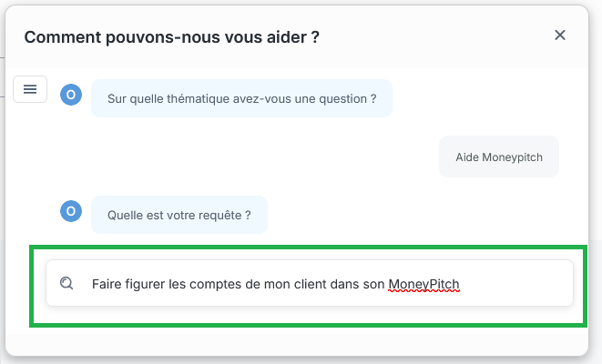
Task: Select the 'Aide Moneypitch' reply bubble
Action: pos(498,157)
